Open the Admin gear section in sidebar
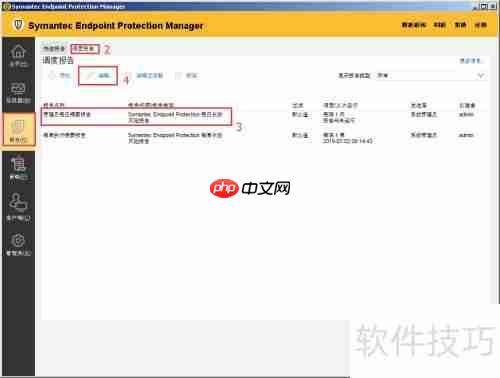This screenshot has height=378, width=500. click(18, 245)
